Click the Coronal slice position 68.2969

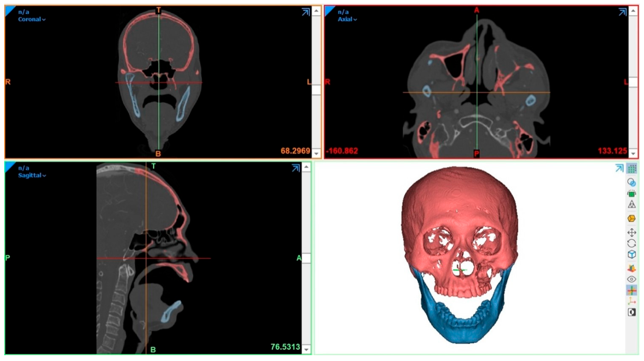pos(295,151)
